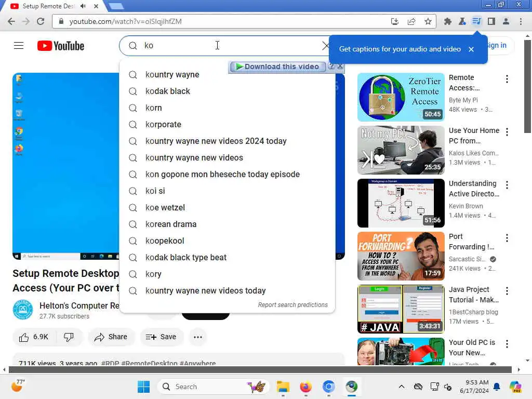The height and width of the screenshot is (399, 532).
Task: Click the browser address bar URL
Action: tap(126, 21)
